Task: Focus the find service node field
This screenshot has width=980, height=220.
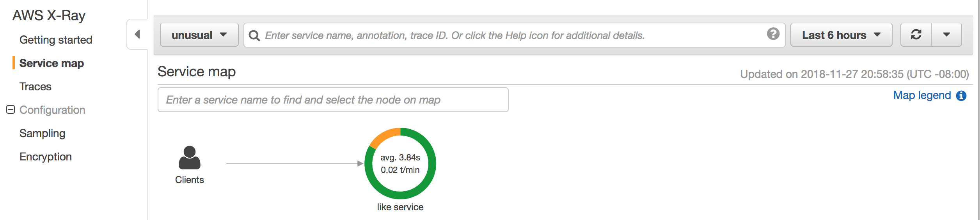Action: click(333, 100)
